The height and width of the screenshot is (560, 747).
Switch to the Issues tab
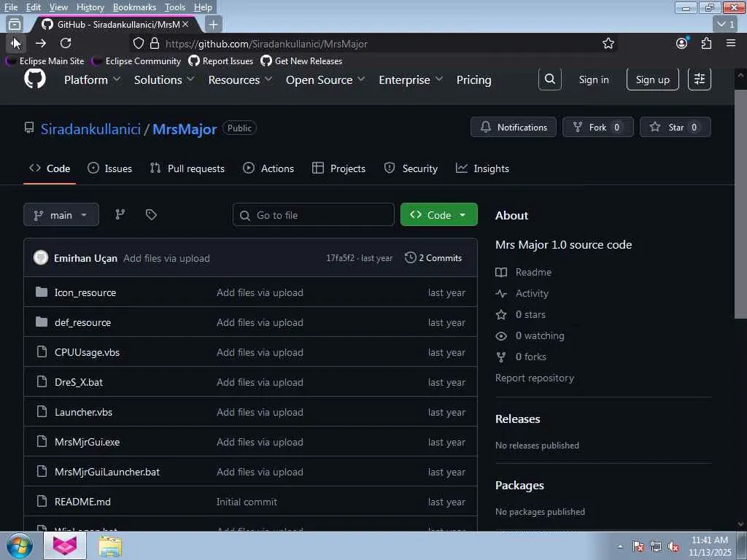110,168
